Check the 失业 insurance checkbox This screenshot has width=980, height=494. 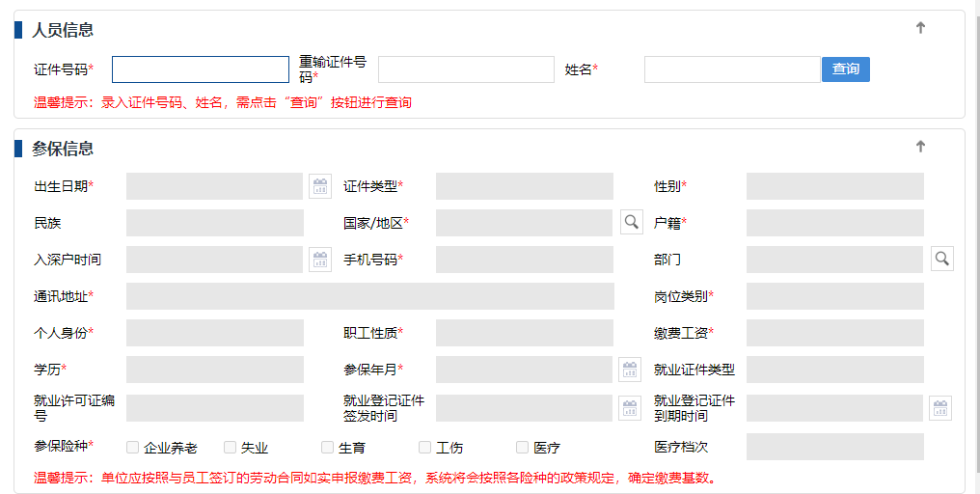click(230, 447)
